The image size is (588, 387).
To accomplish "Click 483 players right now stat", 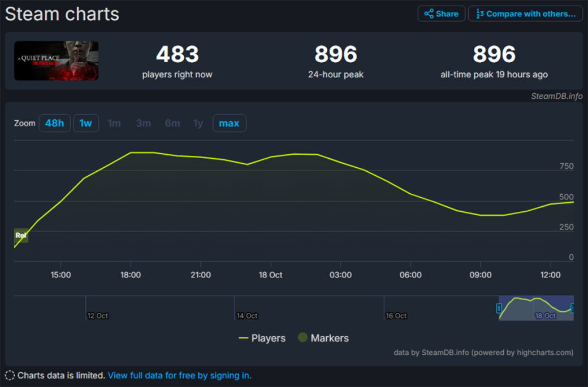I will [x=178, y=61].
